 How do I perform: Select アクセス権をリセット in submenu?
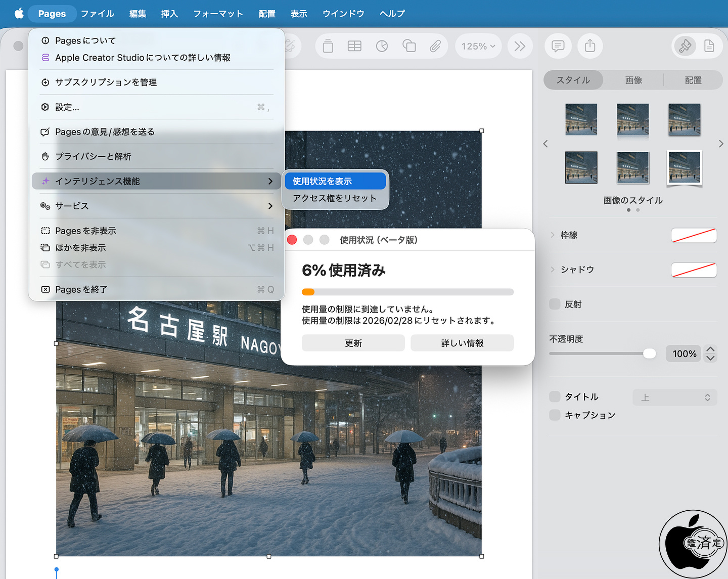335,198
